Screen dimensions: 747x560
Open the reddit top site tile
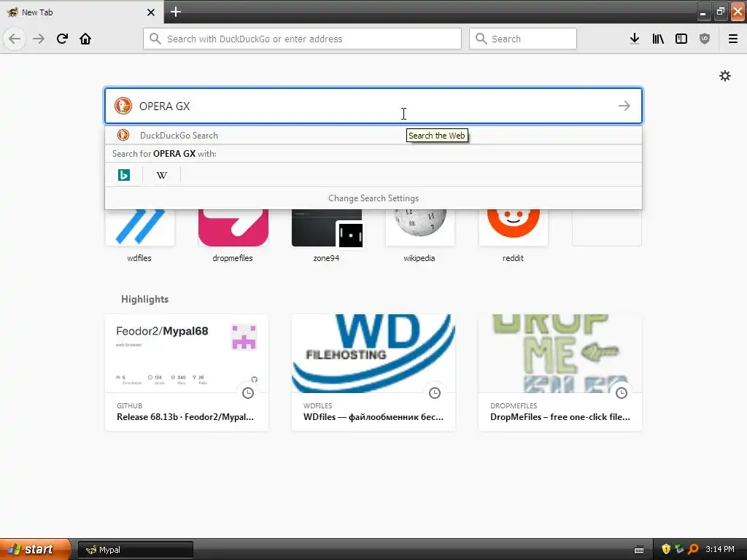pos(513,236)
